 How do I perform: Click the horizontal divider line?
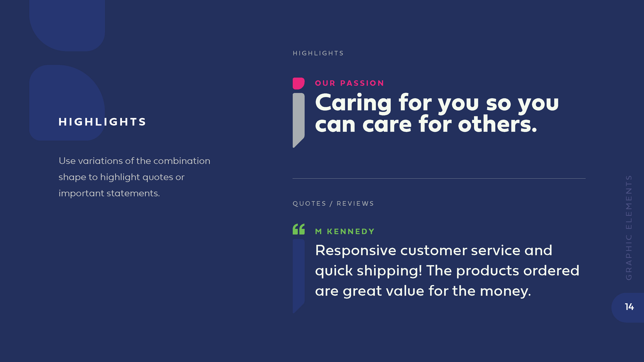pos(439,179)
